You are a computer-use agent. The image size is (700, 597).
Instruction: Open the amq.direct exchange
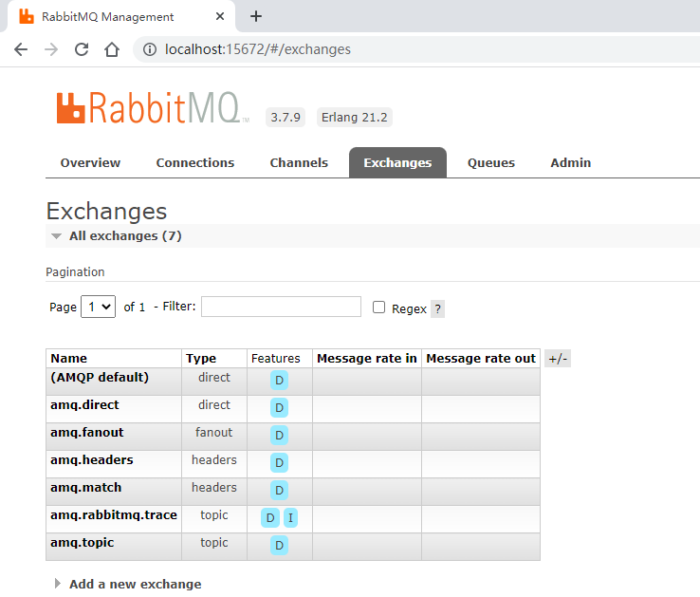click(84, 405)
